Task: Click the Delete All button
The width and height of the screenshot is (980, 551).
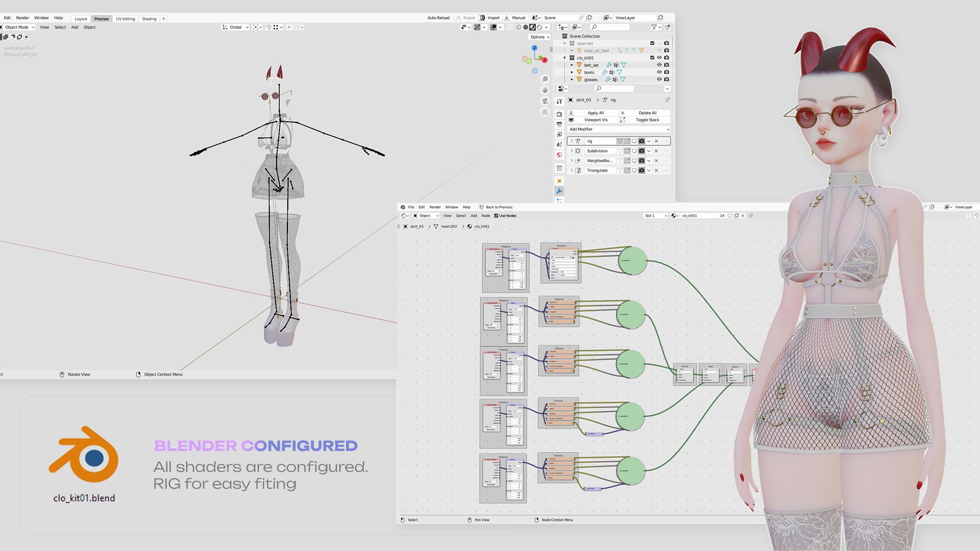Action: click(x=645, y=113)
